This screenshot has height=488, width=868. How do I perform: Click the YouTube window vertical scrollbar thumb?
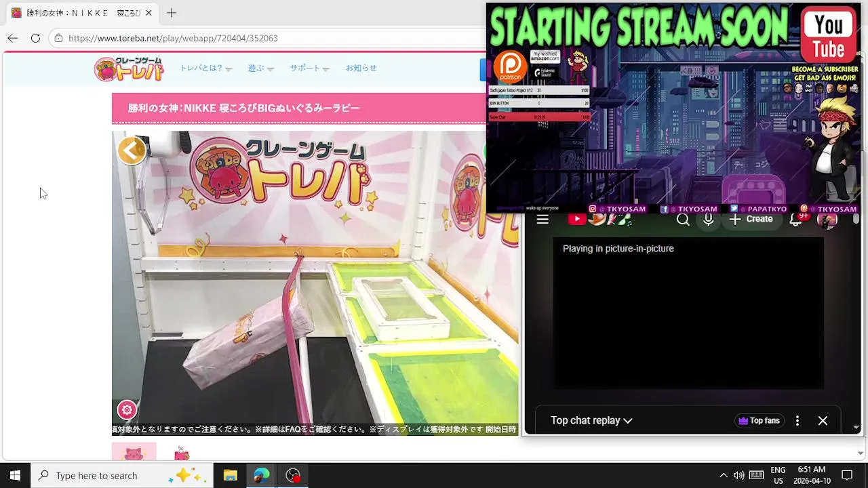click(856, 219)
